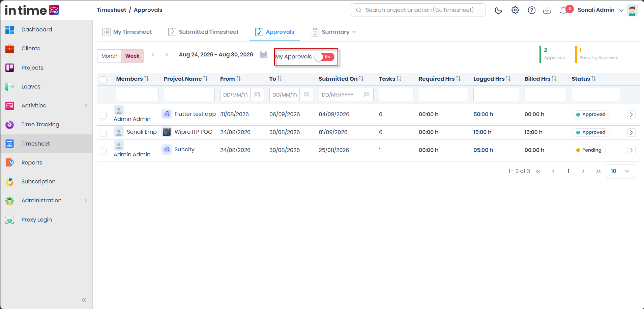Viewport: 644px width, 309px height.
Task: Open calendar in Submitted On filter
Action: click(367, 95)
